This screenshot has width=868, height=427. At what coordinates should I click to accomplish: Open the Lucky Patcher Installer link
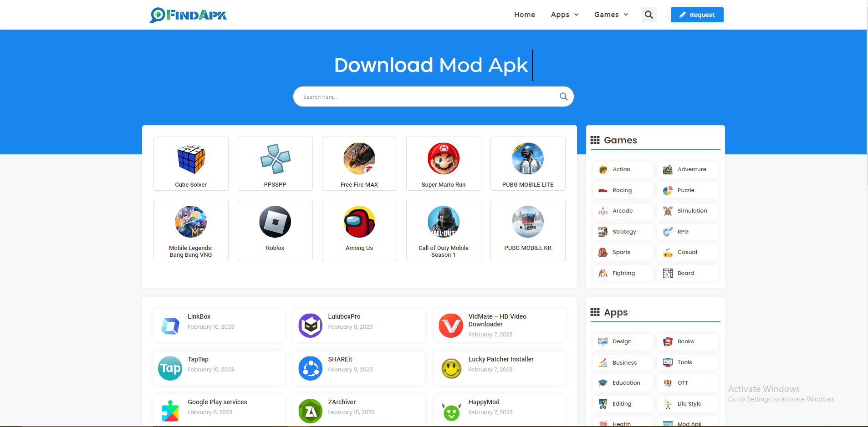501,359
